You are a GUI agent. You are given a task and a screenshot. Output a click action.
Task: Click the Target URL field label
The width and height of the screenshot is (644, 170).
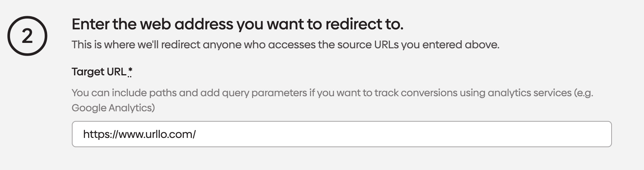pos(99,72)
